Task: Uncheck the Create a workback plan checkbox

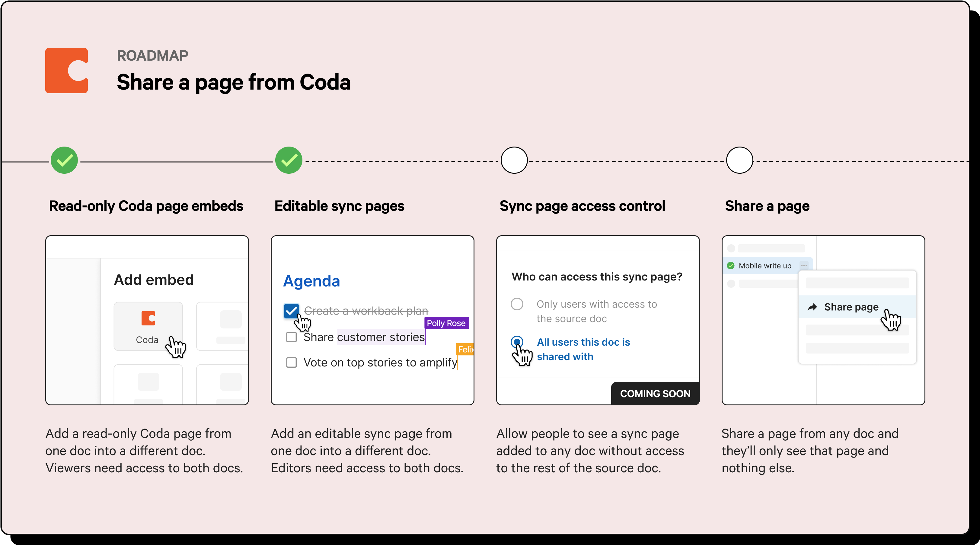Action: click(291, 311)
